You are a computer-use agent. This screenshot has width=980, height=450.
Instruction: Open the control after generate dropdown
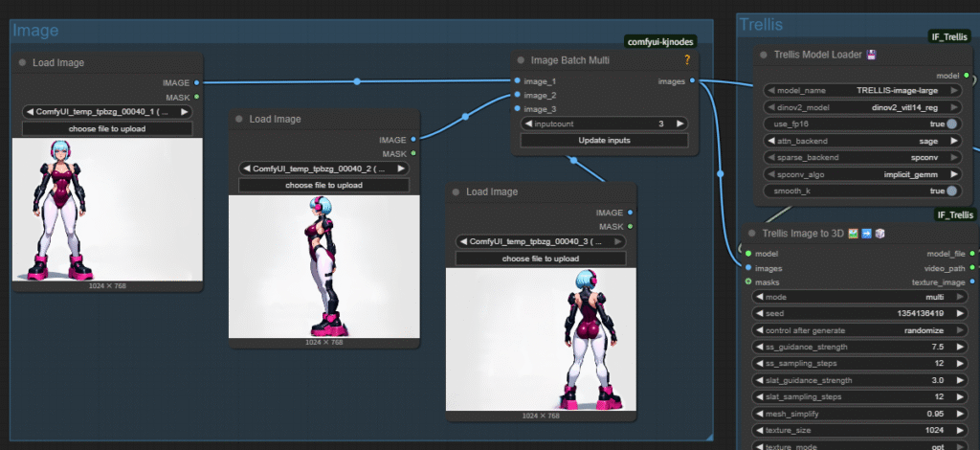coord(859,329)
